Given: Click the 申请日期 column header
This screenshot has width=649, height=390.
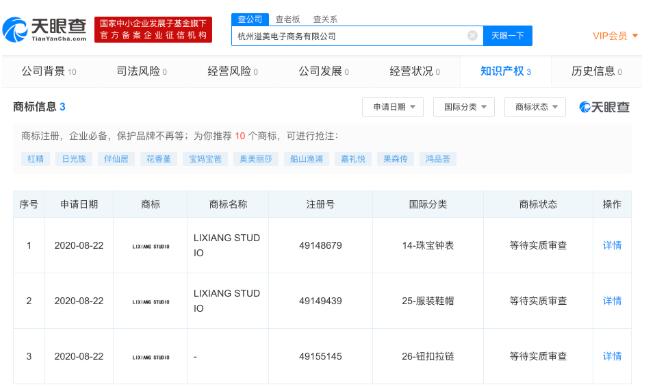Looking at the screenshot, I should click(x=79, y=204).
